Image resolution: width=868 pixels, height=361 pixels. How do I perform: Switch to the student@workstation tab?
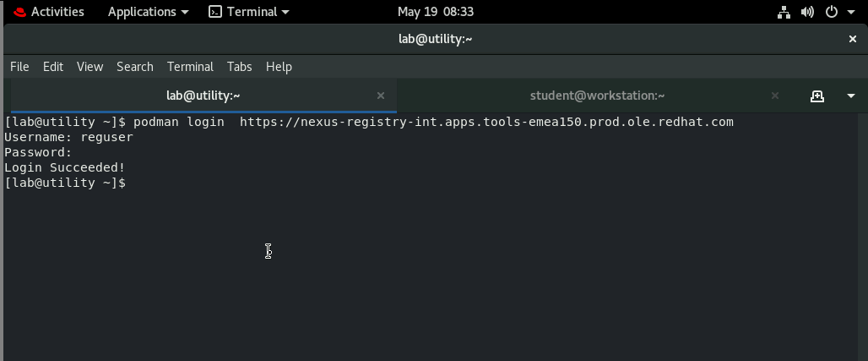[597, 96]
